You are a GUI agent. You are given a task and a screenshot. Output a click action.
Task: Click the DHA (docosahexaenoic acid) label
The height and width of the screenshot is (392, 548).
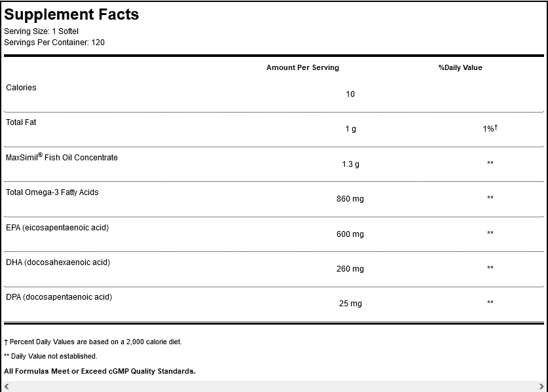click(x=58, y=262)
